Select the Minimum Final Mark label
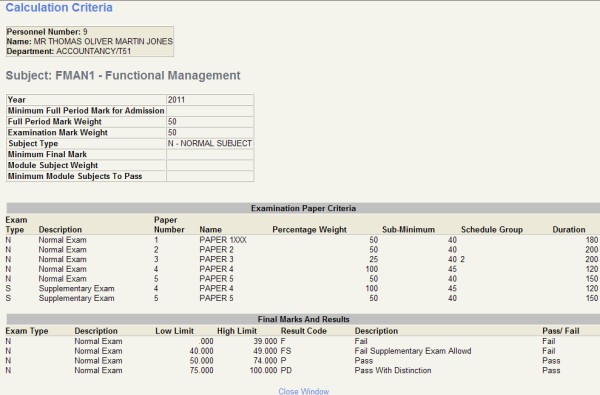This screenshot has height=395, width=600. pos(47,154)
